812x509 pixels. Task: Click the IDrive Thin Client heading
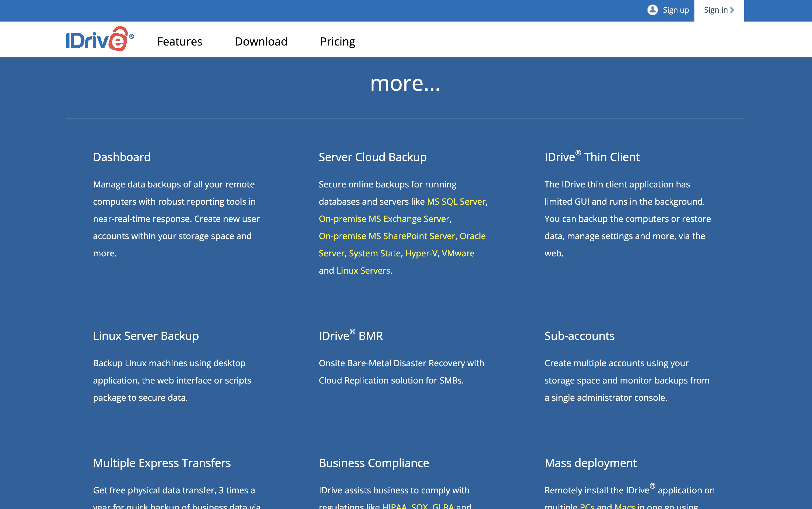(592, 156)
